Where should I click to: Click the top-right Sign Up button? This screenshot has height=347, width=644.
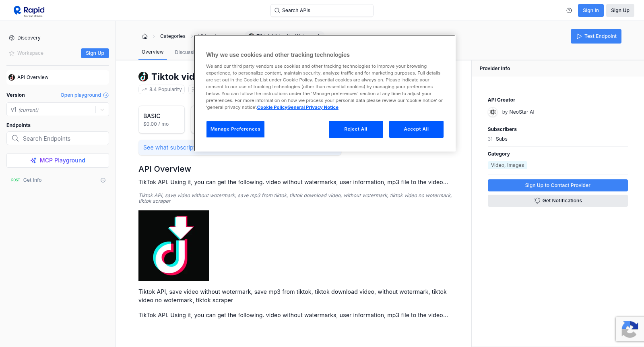620,10
